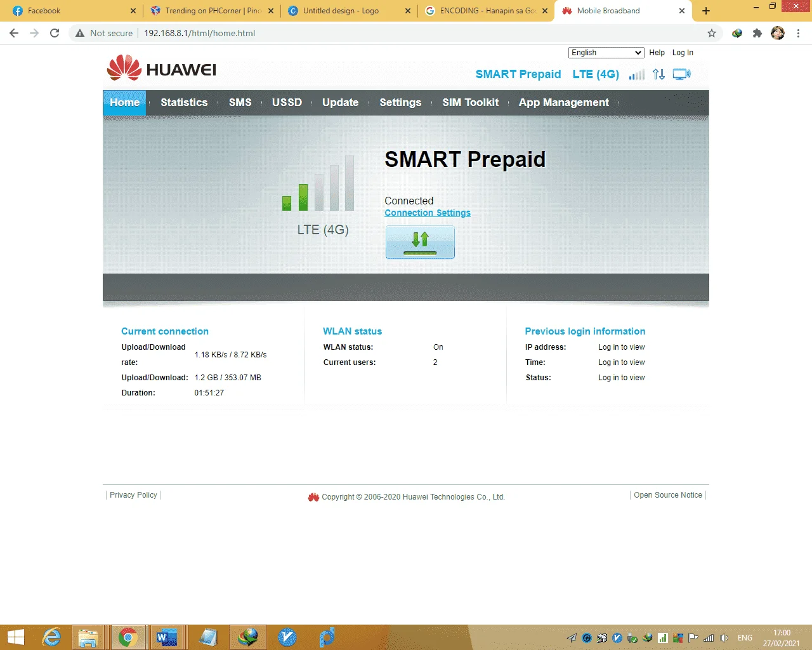Switch to the ENCODING - Hanapin sa Google tab
Screen dimensions: 812x650
[487, 11]
